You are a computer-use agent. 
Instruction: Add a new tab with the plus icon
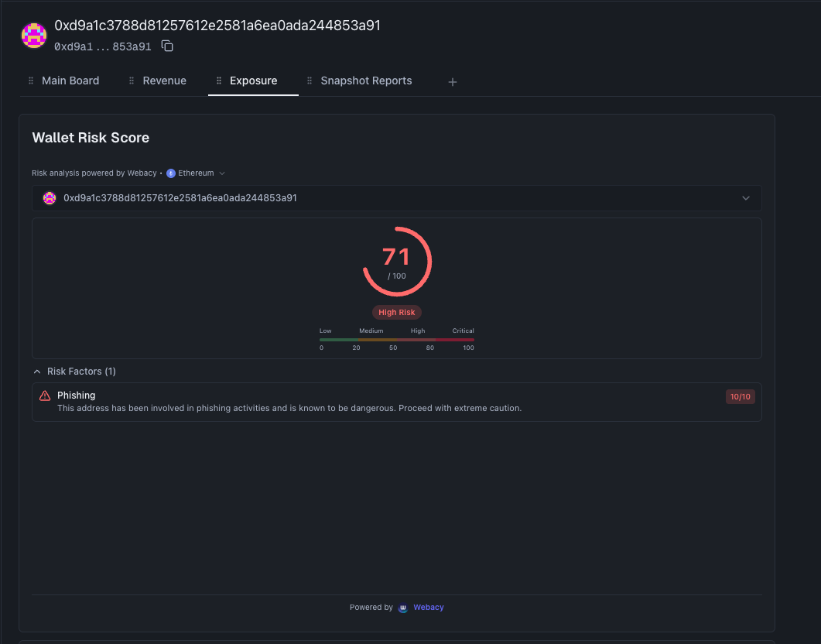point(453,82)
